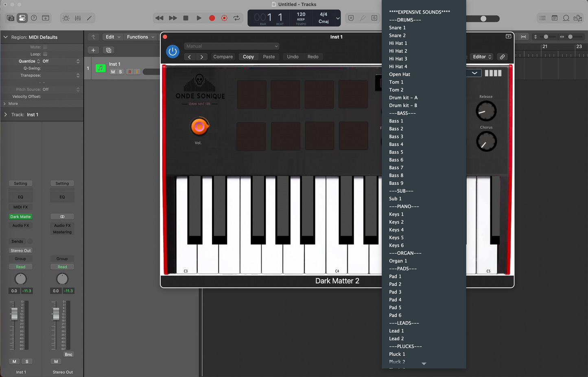Open the Functions menu dropdown
Screen dimensions: 588x377
coord(140,37)
